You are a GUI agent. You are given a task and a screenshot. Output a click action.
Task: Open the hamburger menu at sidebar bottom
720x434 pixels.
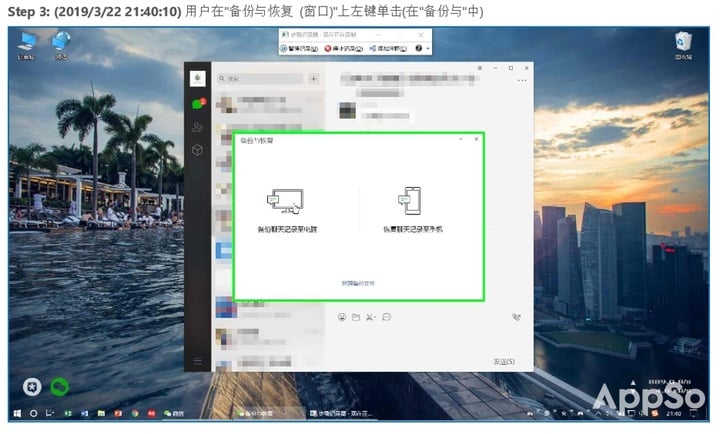[x=198, y=360]
